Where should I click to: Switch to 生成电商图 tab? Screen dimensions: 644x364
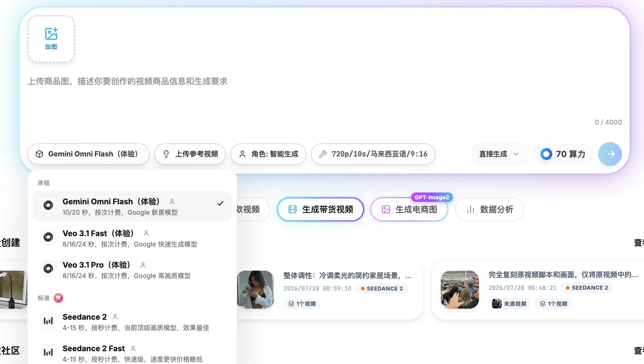409,210
